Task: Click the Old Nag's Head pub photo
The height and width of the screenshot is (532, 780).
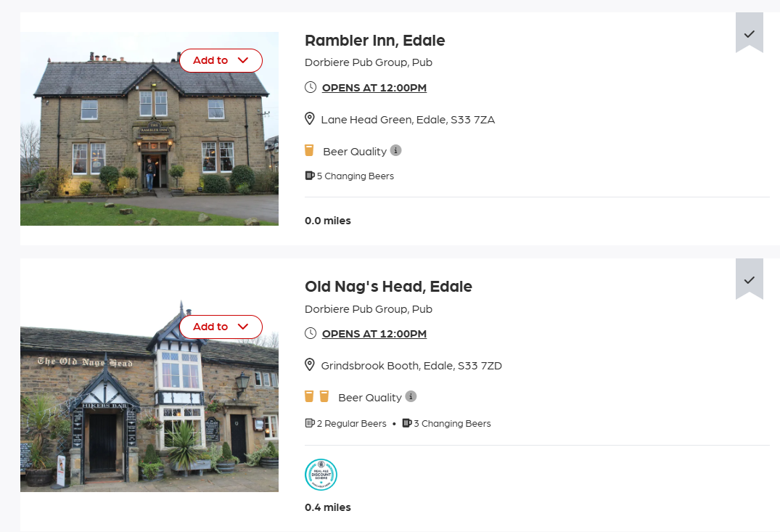Action: 149,396
